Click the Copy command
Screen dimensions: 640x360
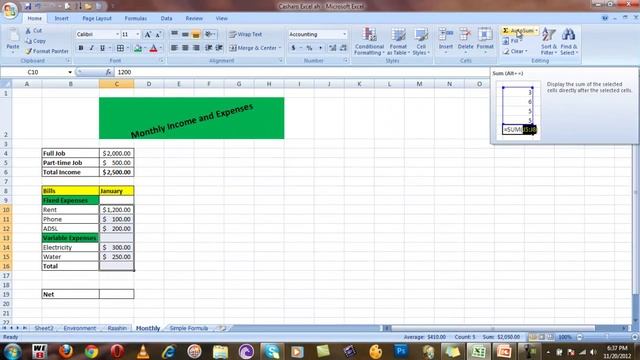[x=36, y=41]
